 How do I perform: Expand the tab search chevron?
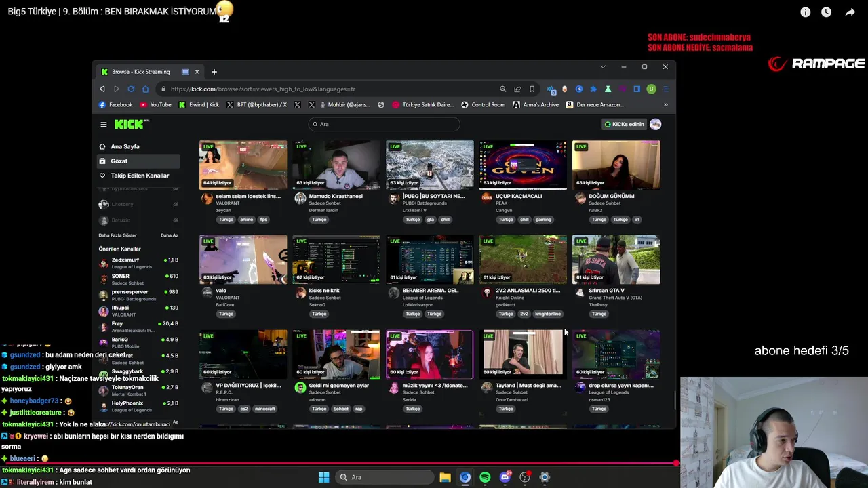pyautogui.click(x=602, y=67)
